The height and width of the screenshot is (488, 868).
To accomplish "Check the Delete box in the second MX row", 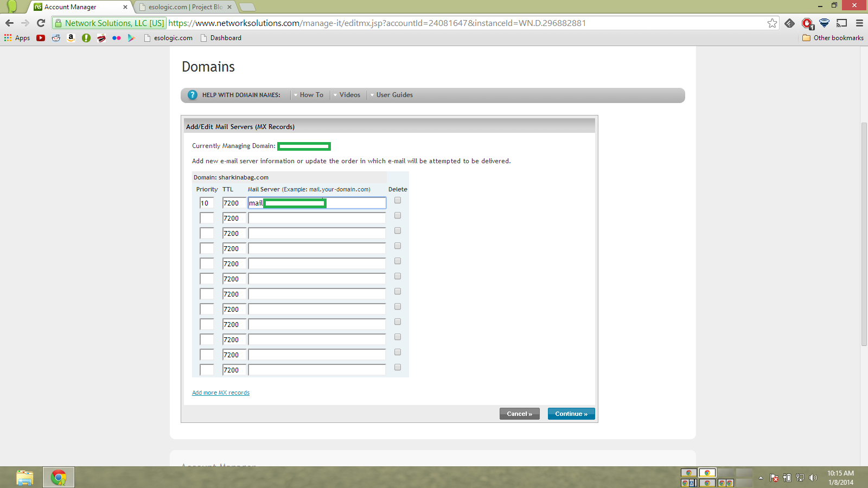I will (x=398, y=215).
